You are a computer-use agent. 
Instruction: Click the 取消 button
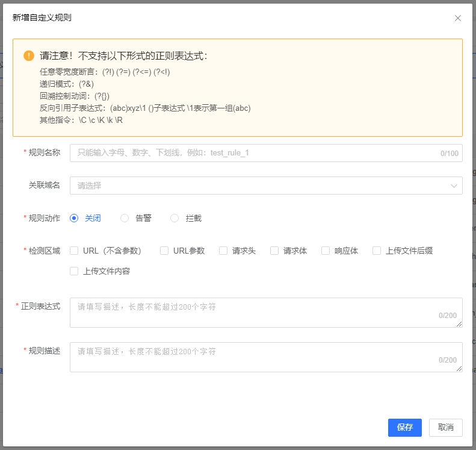(x=446, y=428)
